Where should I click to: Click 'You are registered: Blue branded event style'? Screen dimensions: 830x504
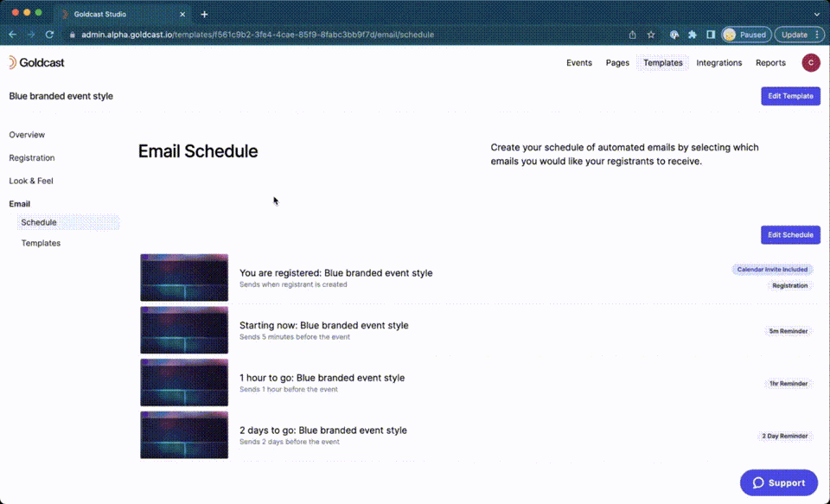tap(335, 272)
